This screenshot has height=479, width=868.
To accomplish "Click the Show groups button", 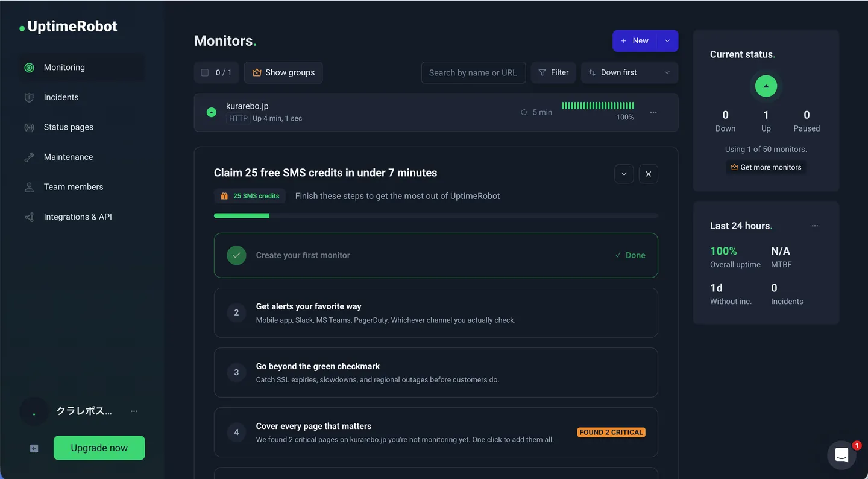I will point(283,72).
